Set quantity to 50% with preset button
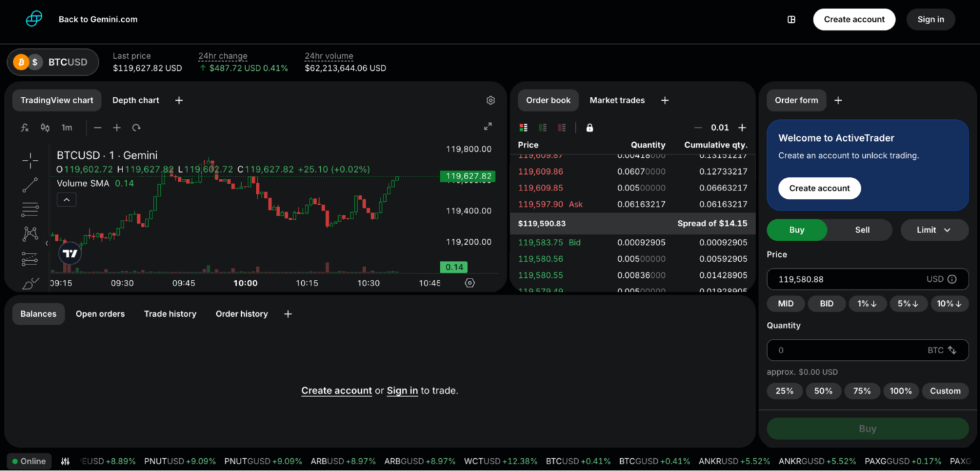The width and height of the screenshot is (980, 471). [823, 391]
